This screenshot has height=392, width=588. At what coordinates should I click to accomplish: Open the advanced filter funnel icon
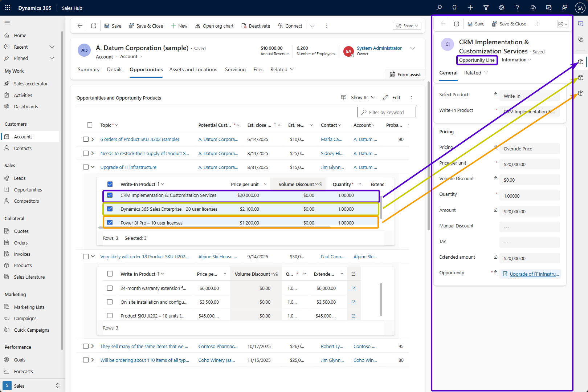[x=486, y=8]
